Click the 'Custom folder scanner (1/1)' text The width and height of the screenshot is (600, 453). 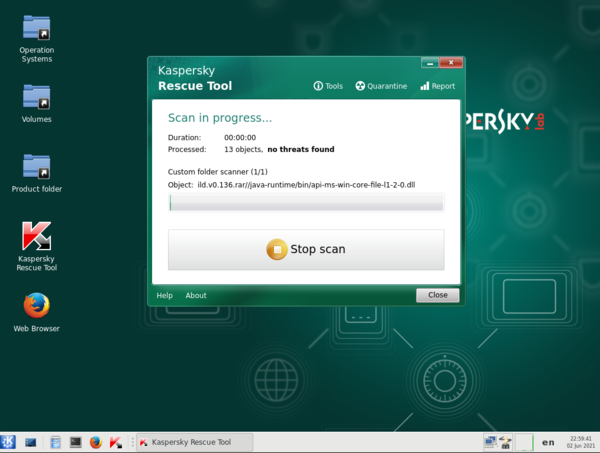[218, 172]
